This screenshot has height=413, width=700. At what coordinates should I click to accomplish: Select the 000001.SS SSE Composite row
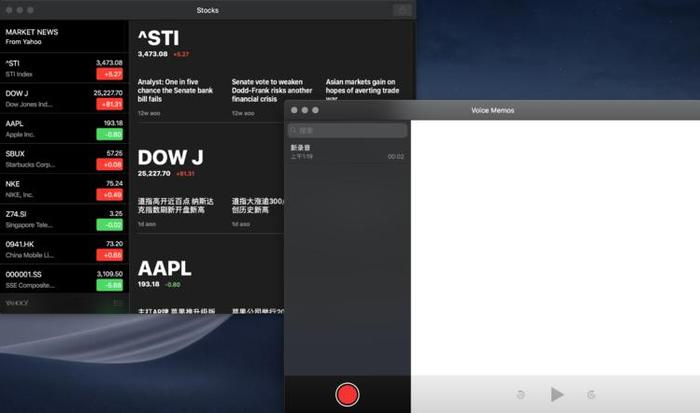click(x=64, y=280)
